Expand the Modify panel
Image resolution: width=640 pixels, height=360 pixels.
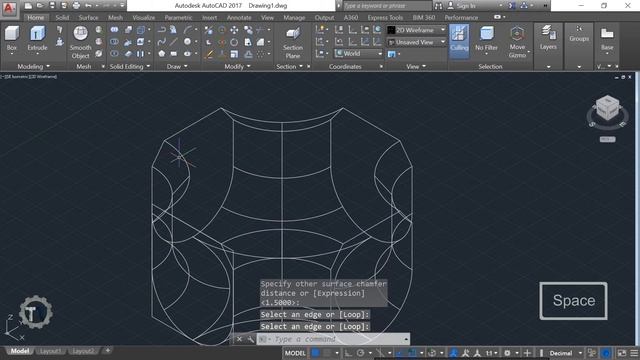[x=237, y=66]
